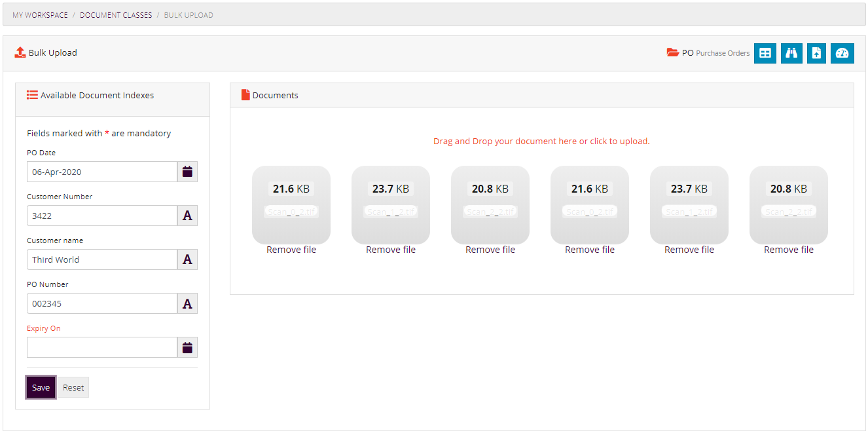
Task: Select the binoculars search icon
Action: click(791, 53)
